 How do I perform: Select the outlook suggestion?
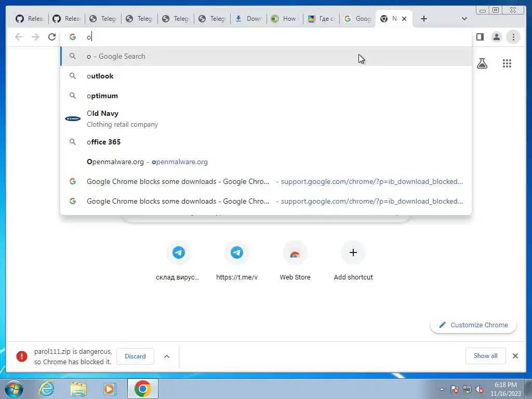point(266,76)
